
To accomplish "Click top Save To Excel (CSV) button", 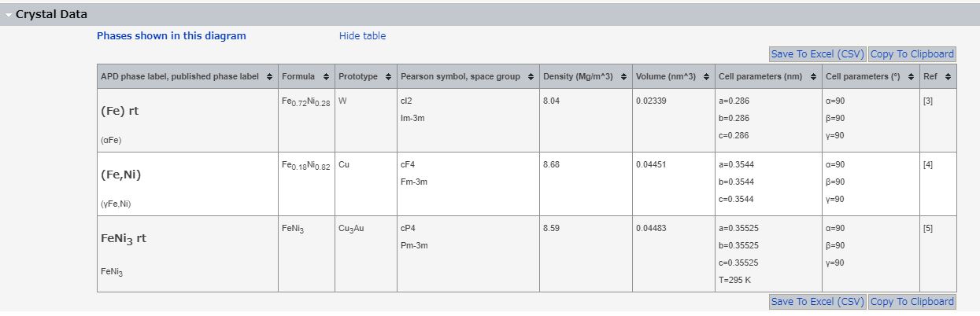I will click(817, 54).
